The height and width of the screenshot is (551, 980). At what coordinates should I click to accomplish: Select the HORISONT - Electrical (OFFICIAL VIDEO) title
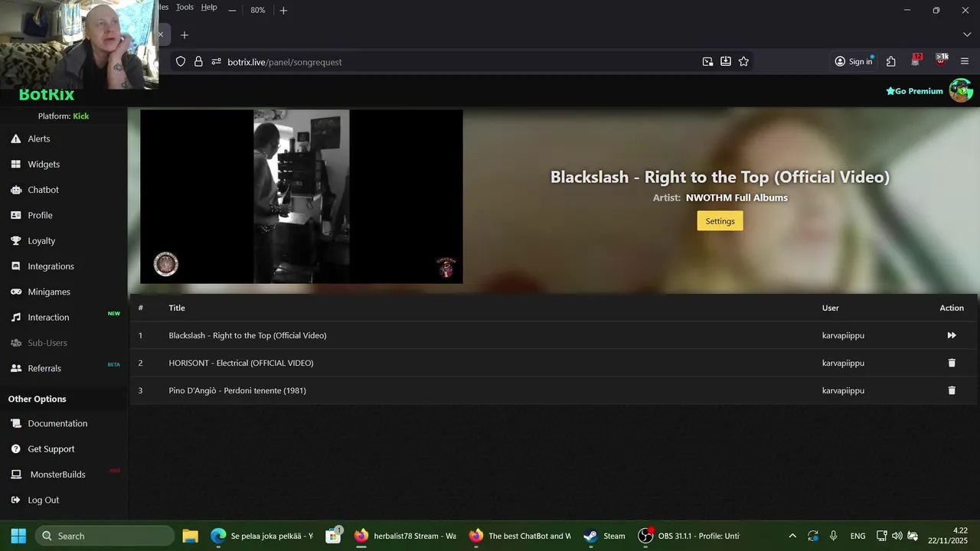(x=241, y=363)
